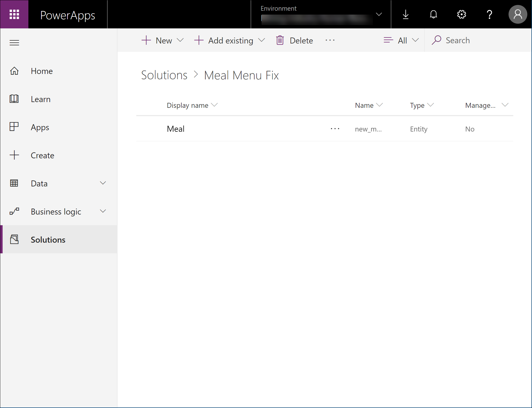The width and height of the screenshot is (532, 408).
Task: Click the help question mark icon
Action: point(489,14)
